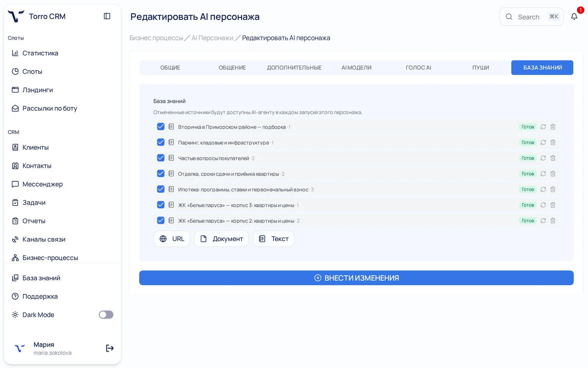This screenshot has width=588, height=368.
Task: Delete the Частые вопросы покупателей source
Action: click(553, 158)
